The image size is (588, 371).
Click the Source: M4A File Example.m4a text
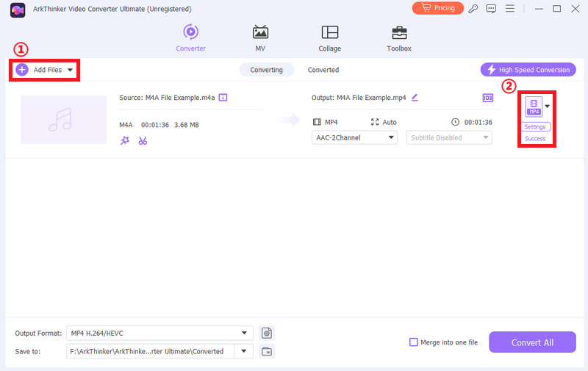(x=167, y=98)
